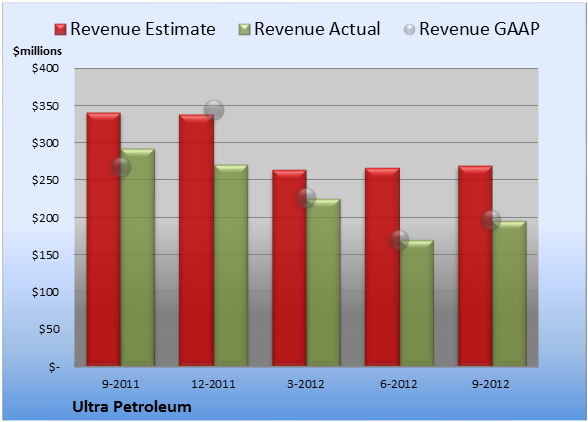Click the red Revenue Estimate legend swatch
The image size is (588, 422).
point(60,30)
